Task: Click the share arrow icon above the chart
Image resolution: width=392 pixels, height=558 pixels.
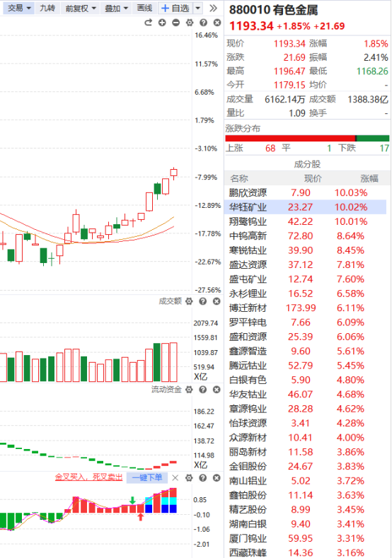Action: click(x=148, y=23)
